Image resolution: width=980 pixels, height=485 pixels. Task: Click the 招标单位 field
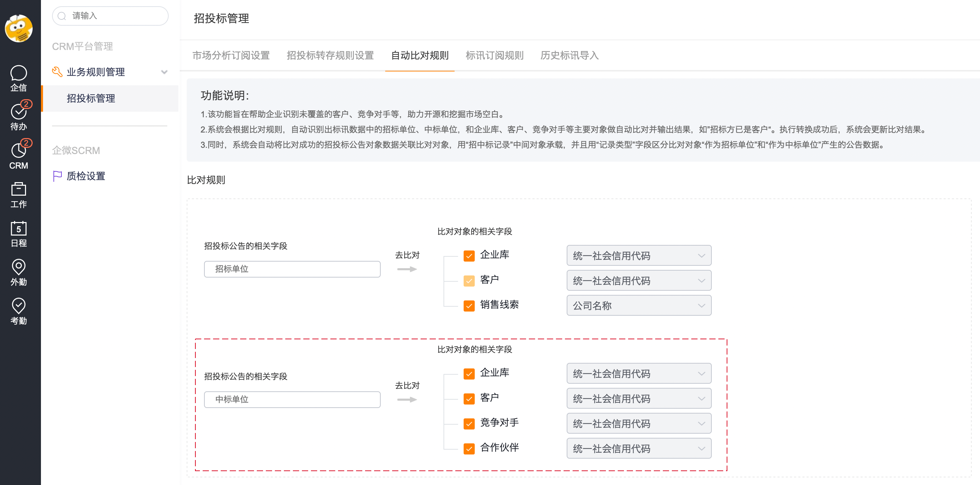[292, 269]
